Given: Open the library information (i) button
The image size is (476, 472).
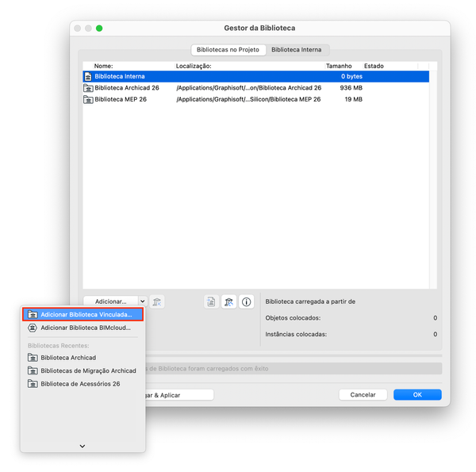Looking at the screenshot, I should coord(246,301).
